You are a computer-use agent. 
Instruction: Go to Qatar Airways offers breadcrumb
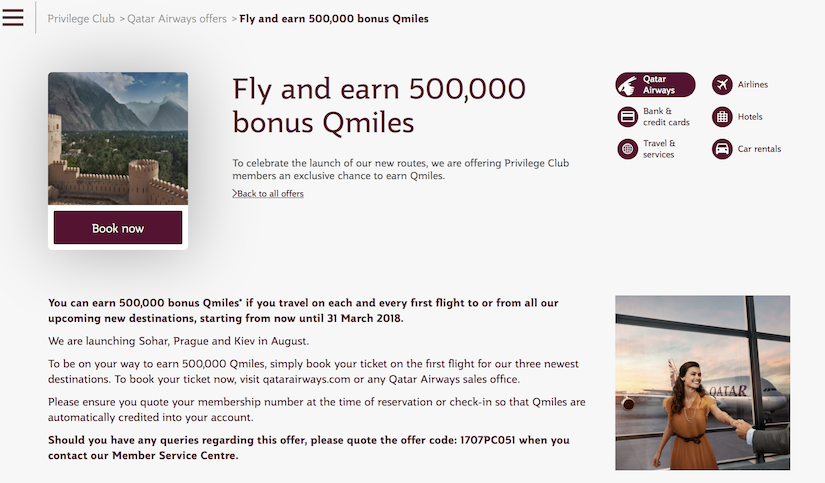pyautogui.click(x=177, y=18)
